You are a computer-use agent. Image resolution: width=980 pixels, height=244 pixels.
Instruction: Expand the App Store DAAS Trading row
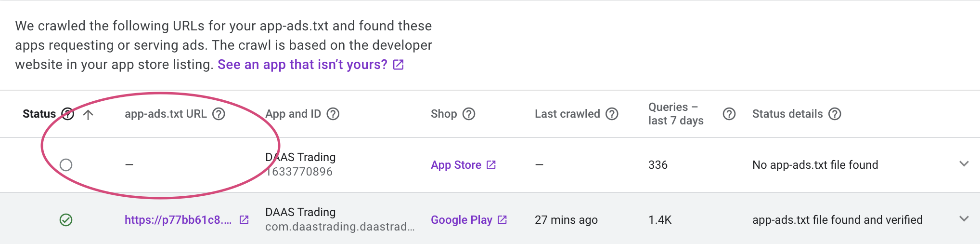pyautogui.click(x=964, y=164)
